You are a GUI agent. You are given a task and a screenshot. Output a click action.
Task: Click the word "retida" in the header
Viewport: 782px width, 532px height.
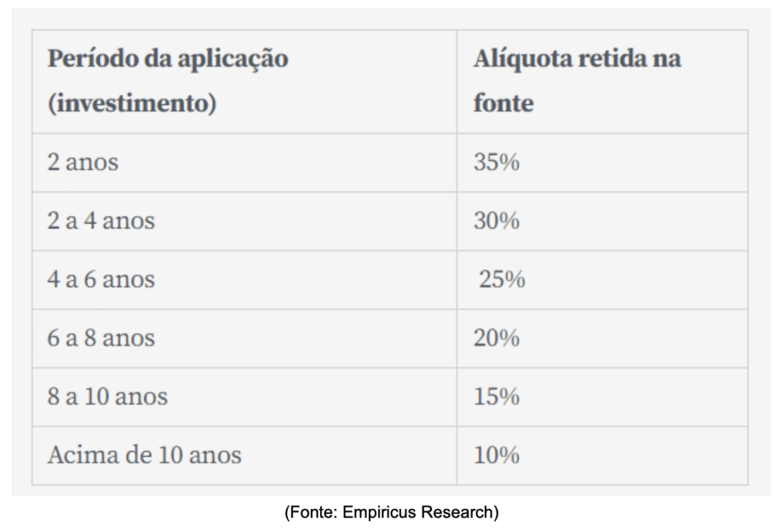click(x=608, y=60)
